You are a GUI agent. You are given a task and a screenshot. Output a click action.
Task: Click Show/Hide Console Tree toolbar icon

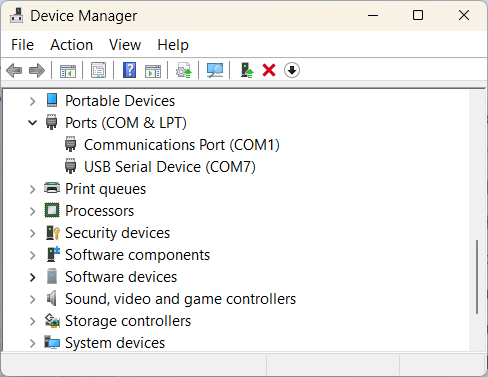68,70
